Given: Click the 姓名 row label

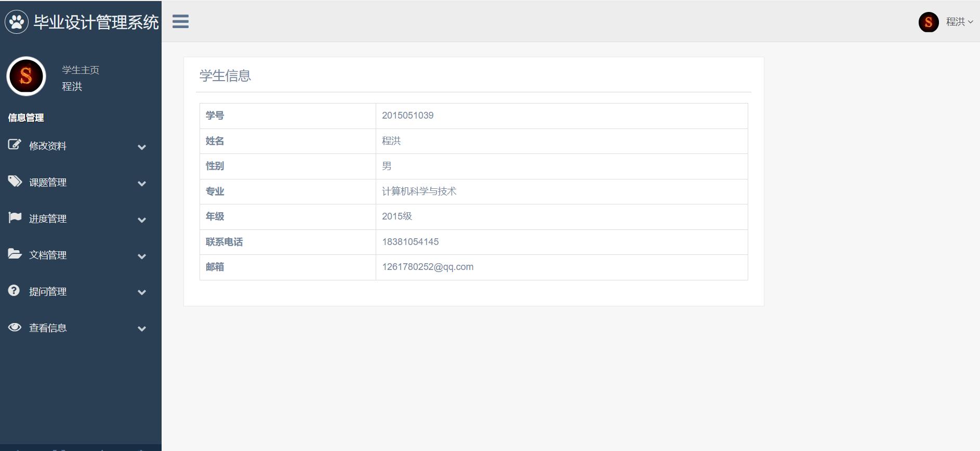Looking at the screenshot, I should (215, 141).
